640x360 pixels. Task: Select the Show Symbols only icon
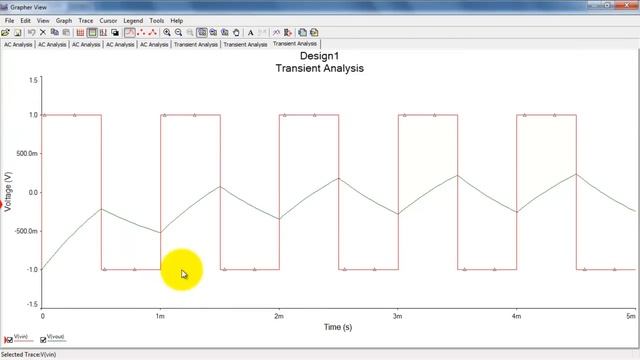[x=141, y=33]
